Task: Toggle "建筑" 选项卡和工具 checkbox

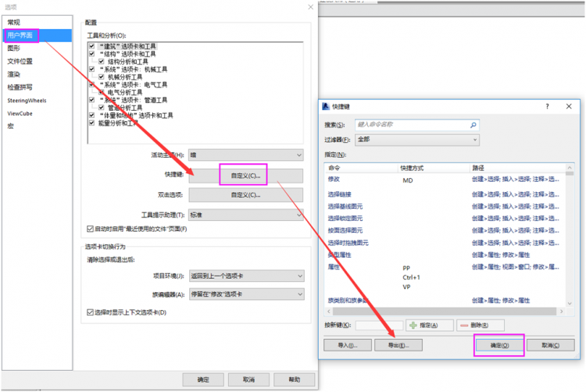Action: 91,46
